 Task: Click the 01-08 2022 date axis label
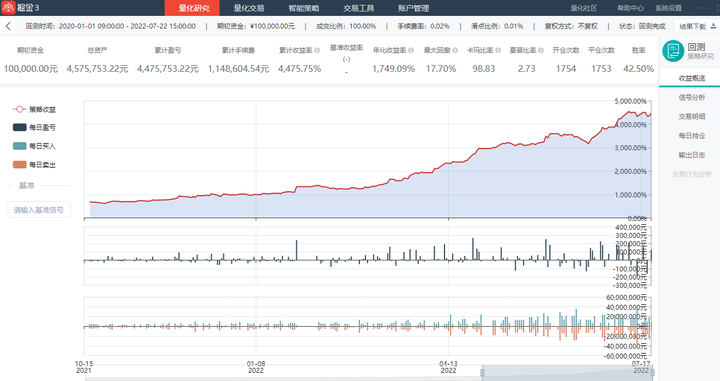click(x=256, y=367)
